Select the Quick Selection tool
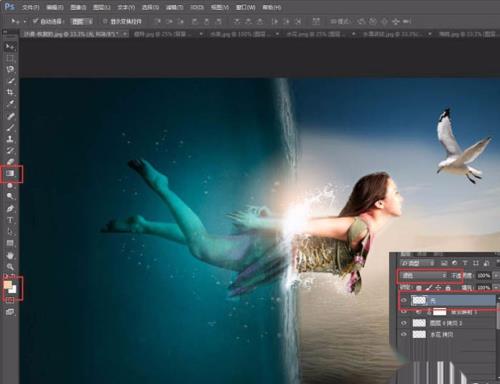Image resolution: width=500 pixels, height=384 pixels. pyautogui.click(x=10, y=81)
